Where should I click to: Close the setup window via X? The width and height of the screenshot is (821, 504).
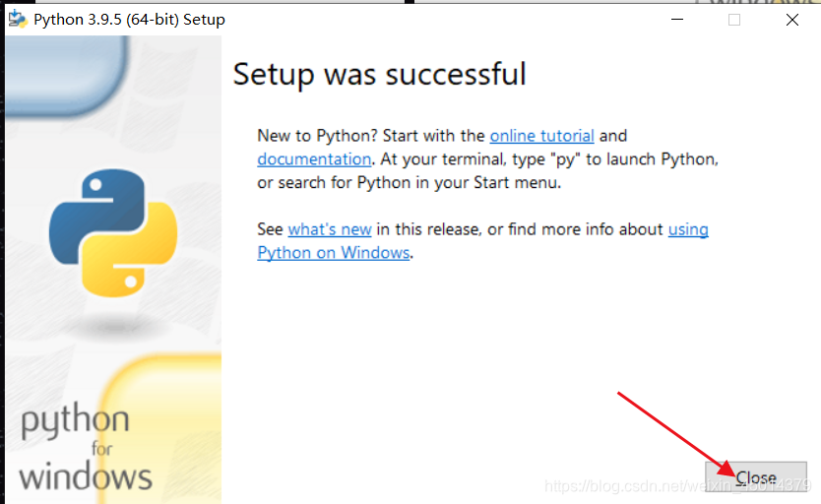792,20
